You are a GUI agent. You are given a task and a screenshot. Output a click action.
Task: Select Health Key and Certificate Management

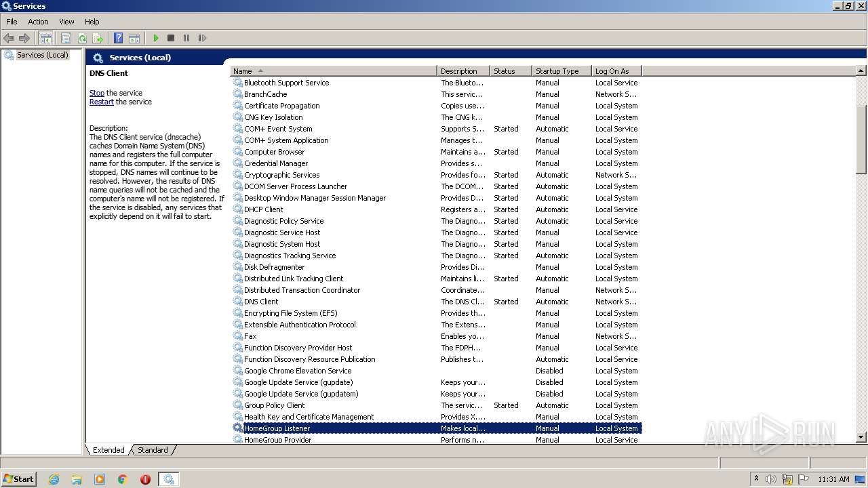(x=309, y=417)
